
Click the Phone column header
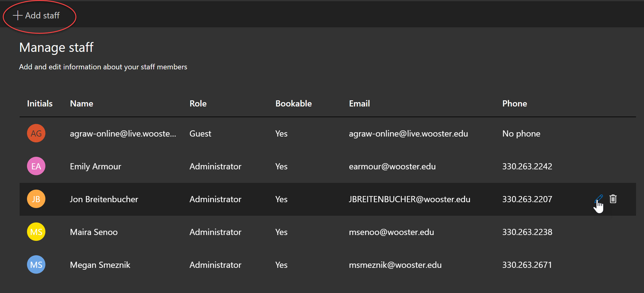(x=514, y=104)
